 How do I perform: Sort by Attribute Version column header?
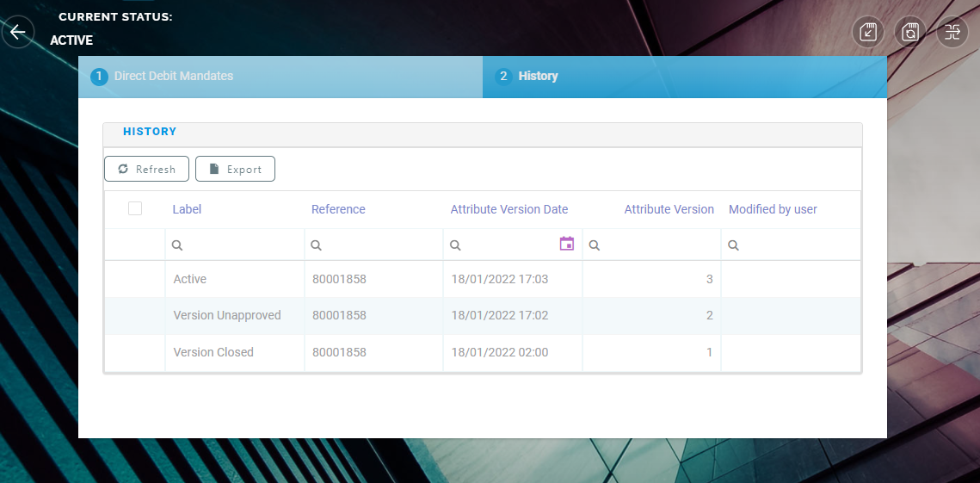pos(669,209)
